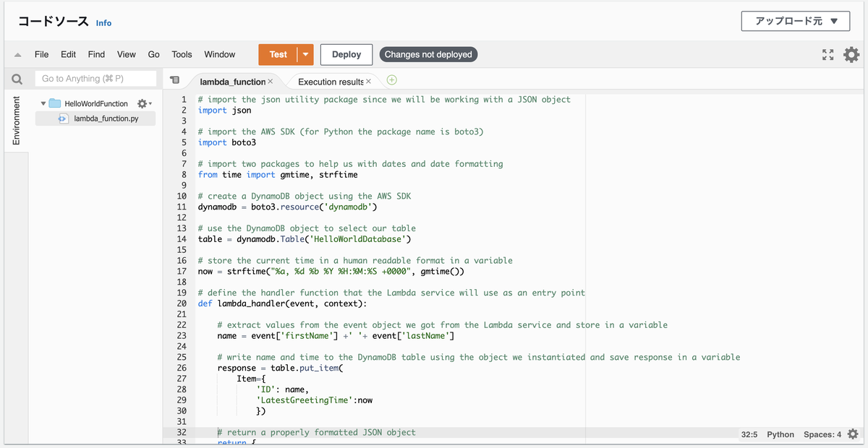Image resolution: width=868 pixels, height=448 pixels.
Task: Click the 'LatestGreetingTime':now line
Action: point(315,400)
